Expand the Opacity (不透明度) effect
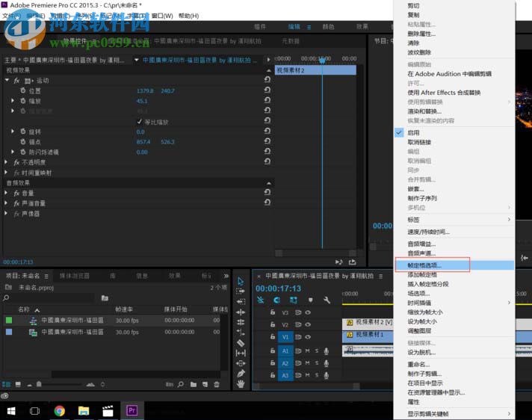The image size is (532, 420). click(x=7, y=161)
